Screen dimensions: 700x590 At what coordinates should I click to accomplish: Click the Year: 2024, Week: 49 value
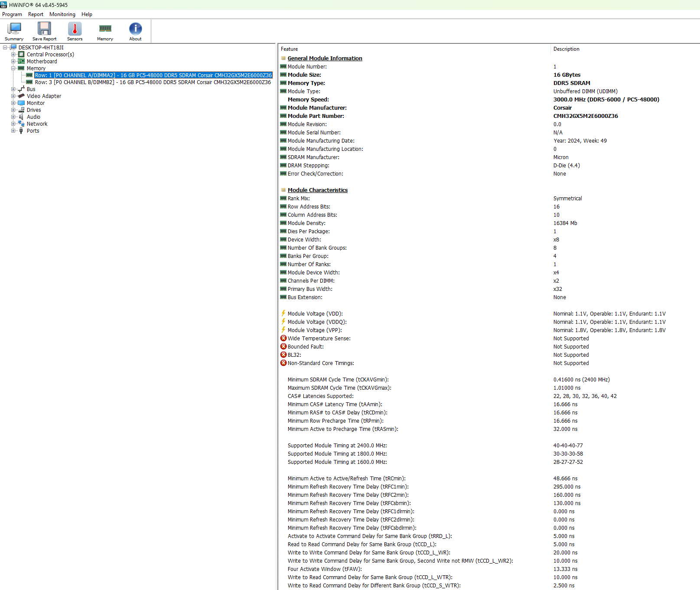pyautogui.click(x=580, y=140)
